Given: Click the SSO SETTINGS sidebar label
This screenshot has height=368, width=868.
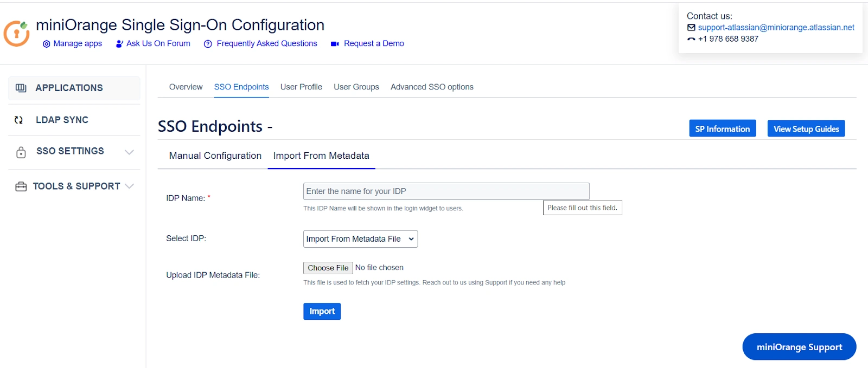Looking at the screenshot, I should [70, 151].
